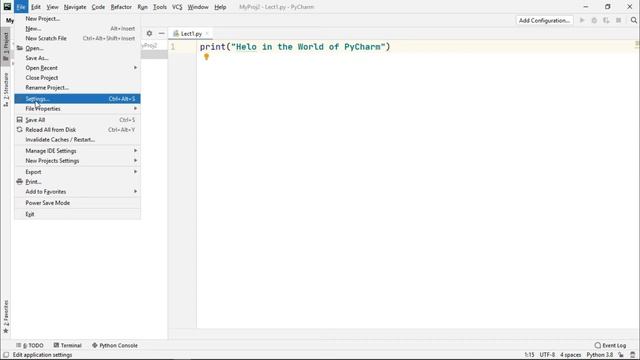Open the 4 spaces indent selector
640x360 pixels.
click(x=571, y=355)
